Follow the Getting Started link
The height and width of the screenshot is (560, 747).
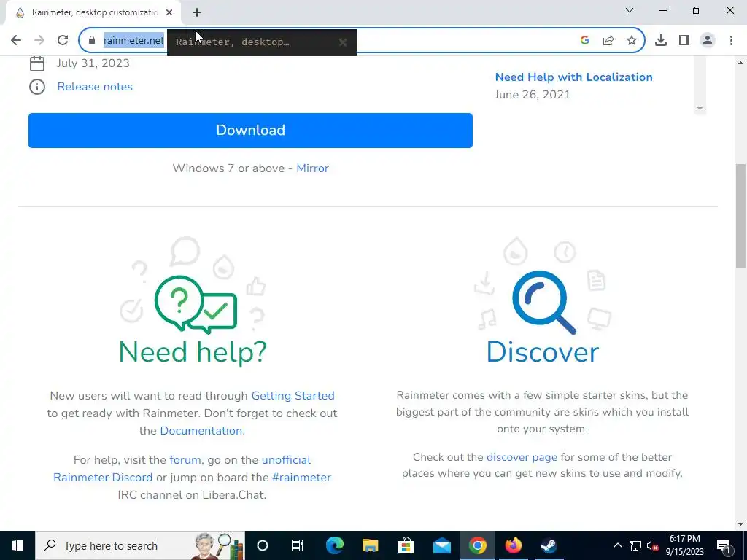(293, 396)
